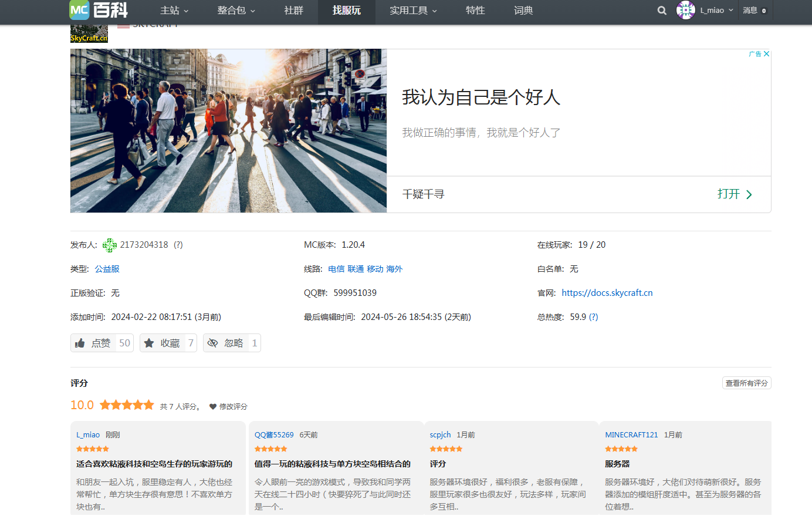Image resolution: width=812 pixels, height=519 pixels.
Task: Open the MC百科 logo homepage
Action: click(99, 10)
